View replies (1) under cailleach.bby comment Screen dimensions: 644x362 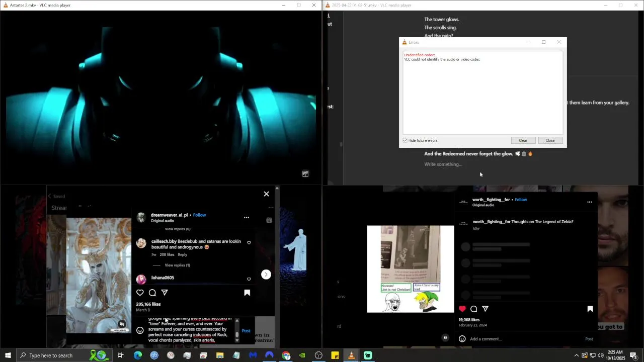point(177,265)
